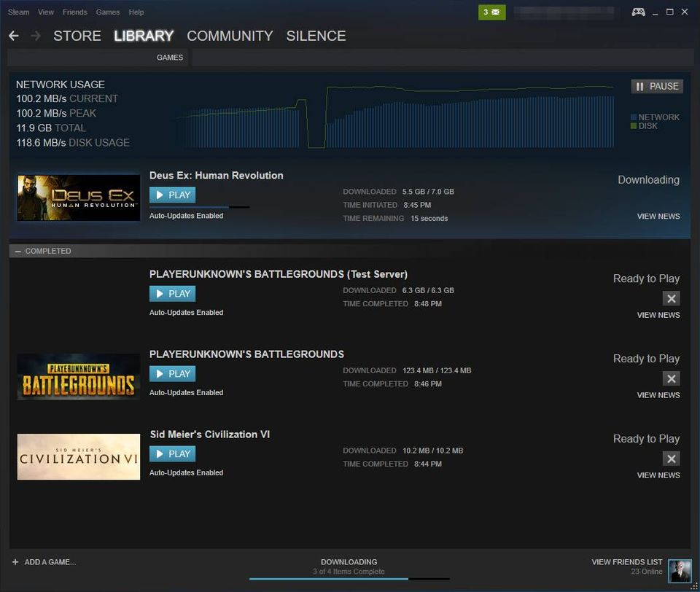Screen dimensions: 700x592
Task: Remove PUBG Test Server from completed list
Action: pyautogui.click(x=672, y=298)
